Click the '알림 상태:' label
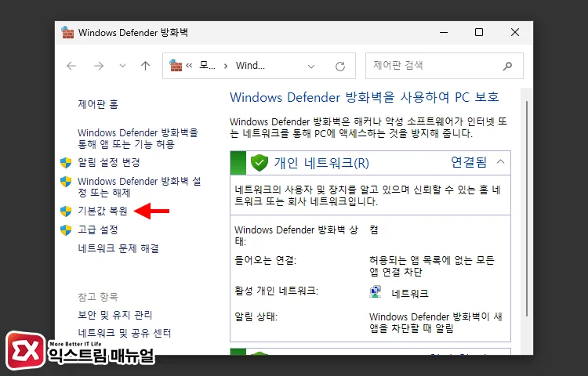588x376 pixels. [256, 316]
